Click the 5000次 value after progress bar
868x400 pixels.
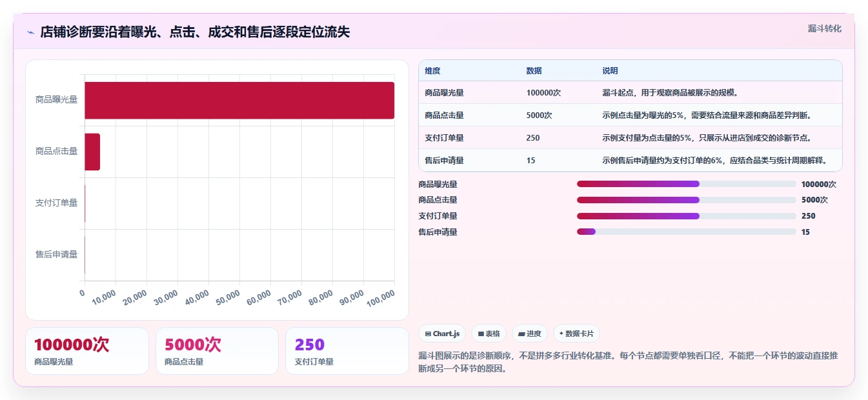point(814,200)
